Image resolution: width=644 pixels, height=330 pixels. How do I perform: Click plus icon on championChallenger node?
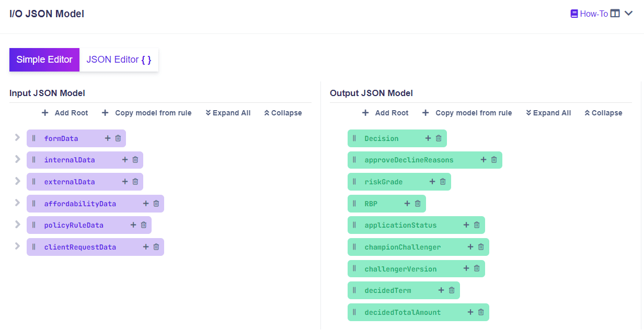coord(470,247)
